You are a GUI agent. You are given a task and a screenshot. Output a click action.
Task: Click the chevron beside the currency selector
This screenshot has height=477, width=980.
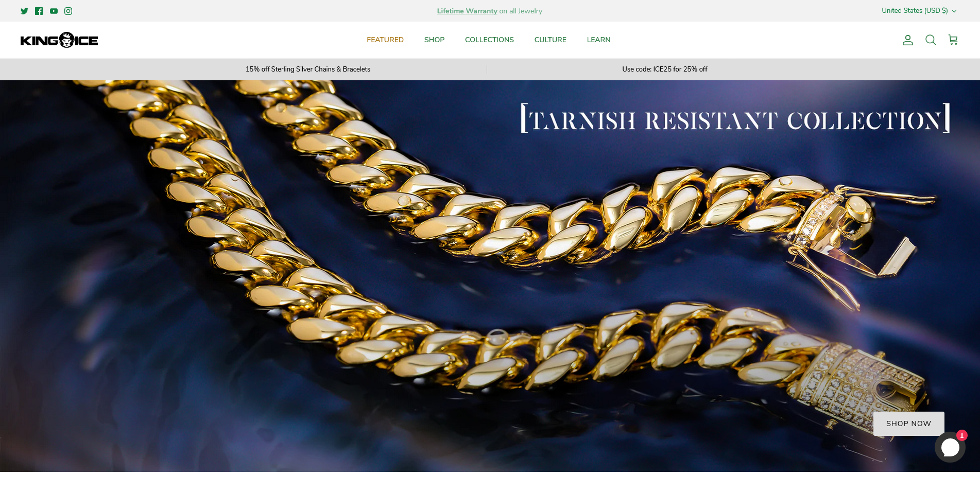[x=954, y=11]
